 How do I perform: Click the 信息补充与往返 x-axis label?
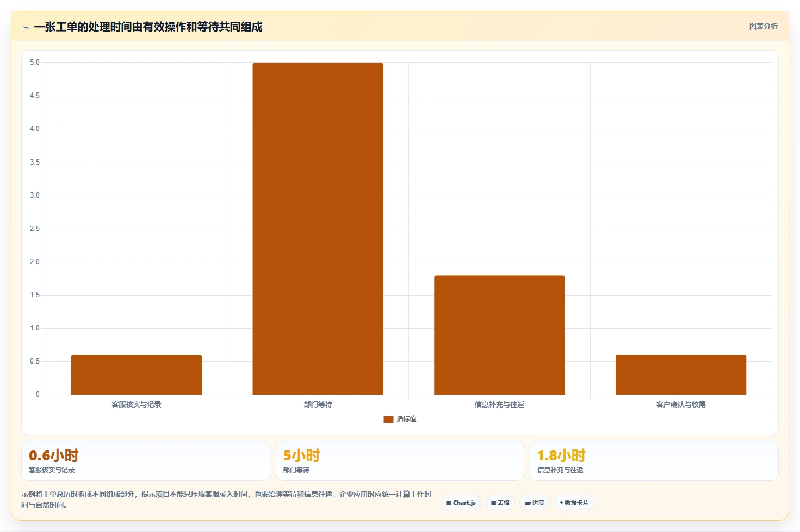499,404
